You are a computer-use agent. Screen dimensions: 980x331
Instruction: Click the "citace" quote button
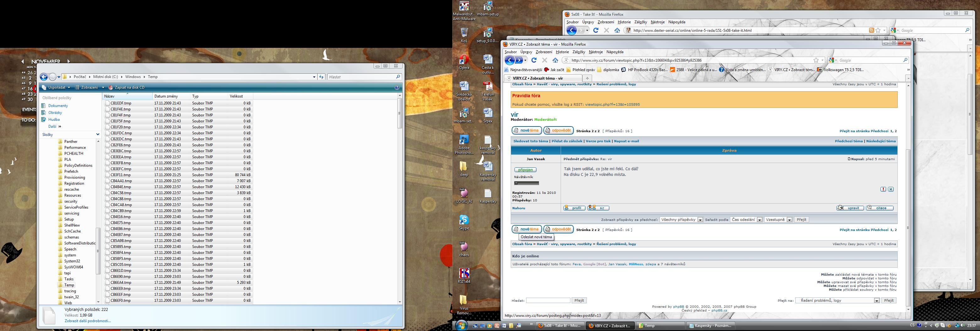pos(879,208)
